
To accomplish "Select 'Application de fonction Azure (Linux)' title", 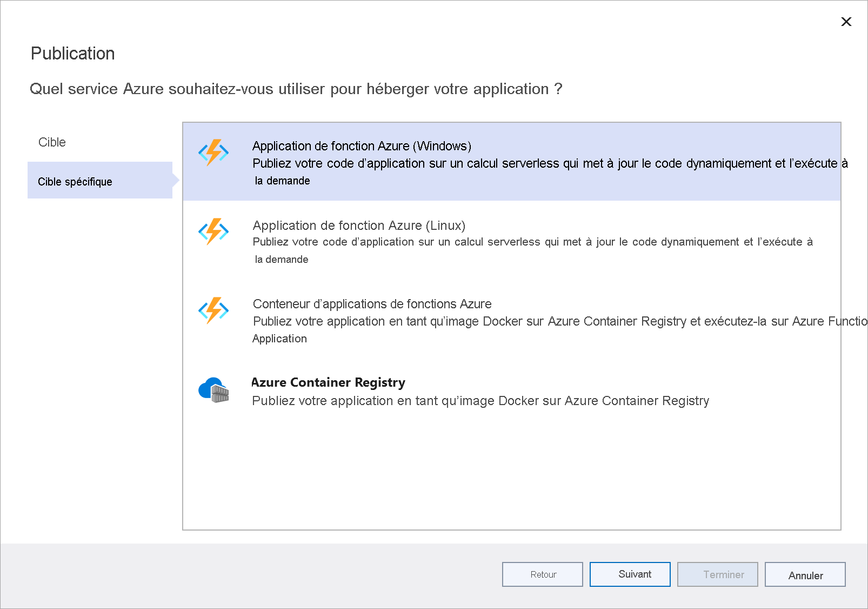I will 359,226.
